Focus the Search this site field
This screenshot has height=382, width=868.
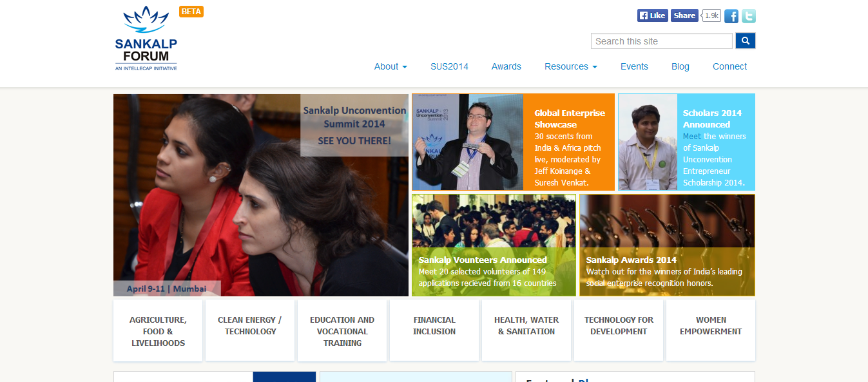(662, 41)
